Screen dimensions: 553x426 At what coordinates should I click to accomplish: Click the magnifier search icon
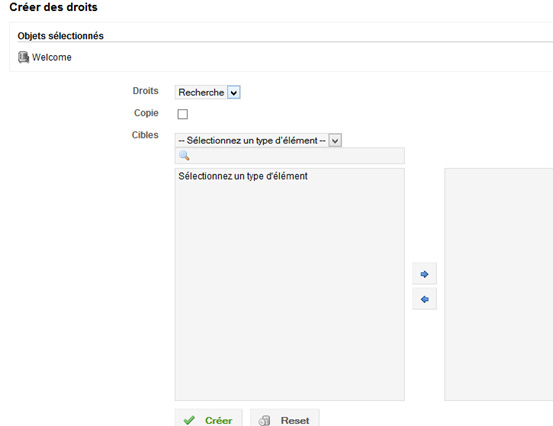click(184, 156)
